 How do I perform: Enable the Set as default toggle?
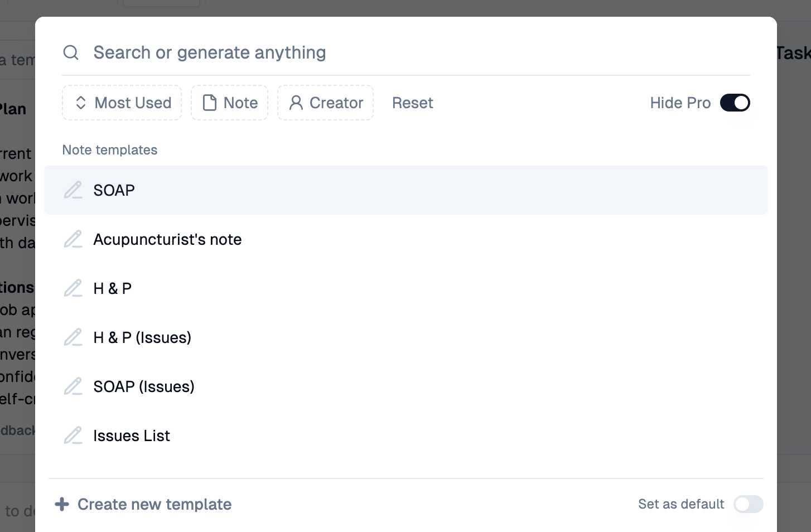pyautogui.click(x=748, y=504)
